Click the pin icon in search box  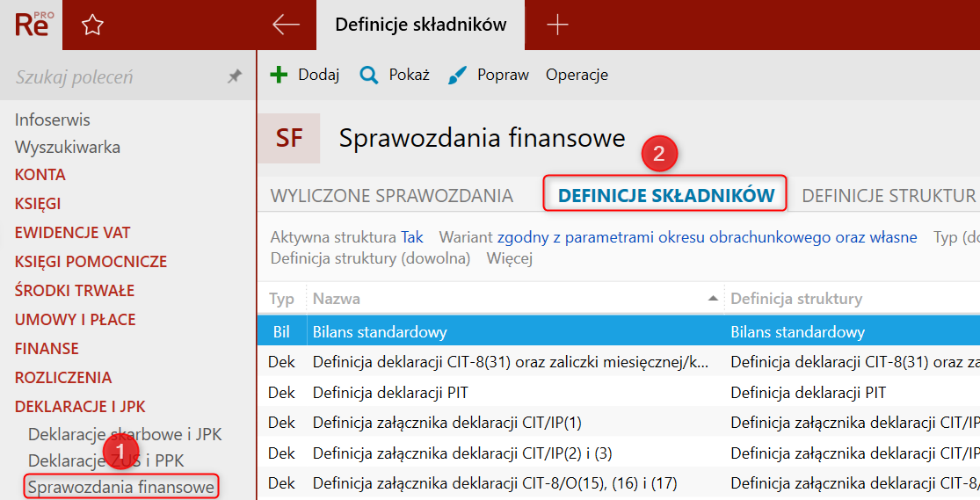[x=234, y=77]
